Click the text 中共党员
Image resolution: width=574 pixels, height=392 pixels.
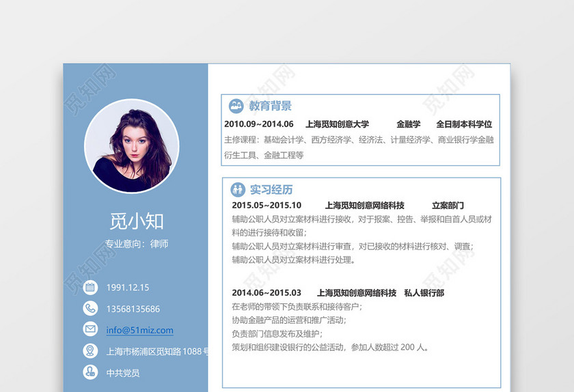pyautogui.click(x=122, y=373)
